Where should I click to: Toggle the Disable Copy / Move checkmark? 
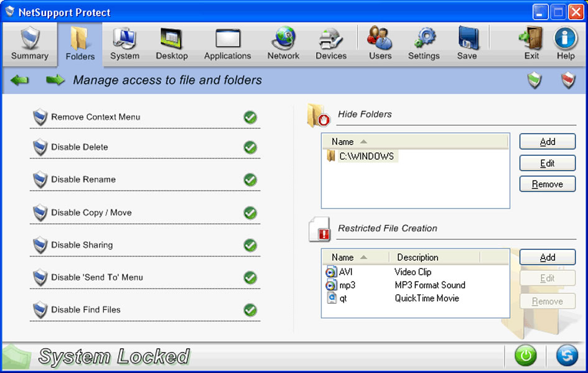pyautogui.click(x=250, y=213)
